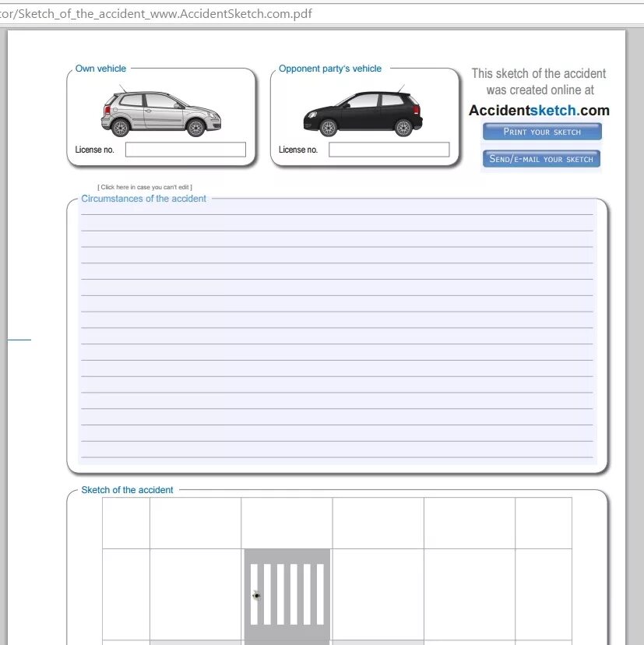Click the Print Your Sketch button
Screen dimensions: 644x645
pyautogui.click(x=542, y=132)
